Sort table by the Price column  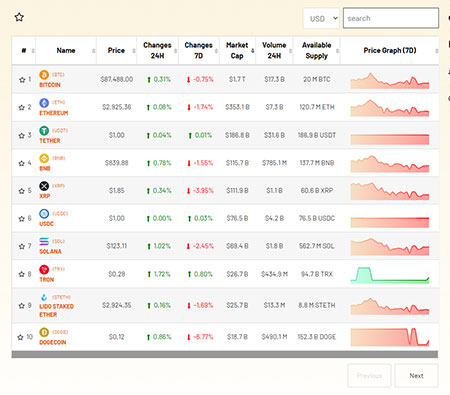coord(116,50)
